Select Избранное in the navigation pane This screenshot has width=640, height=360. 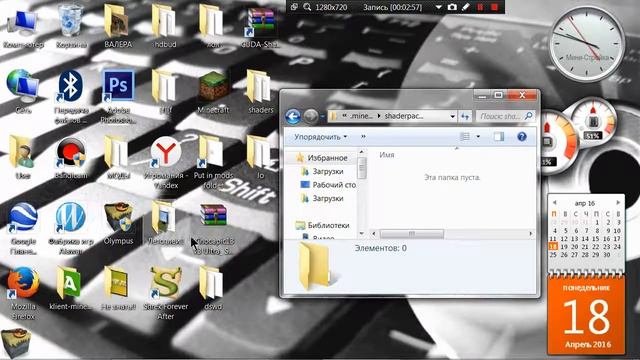click(327, 158)
